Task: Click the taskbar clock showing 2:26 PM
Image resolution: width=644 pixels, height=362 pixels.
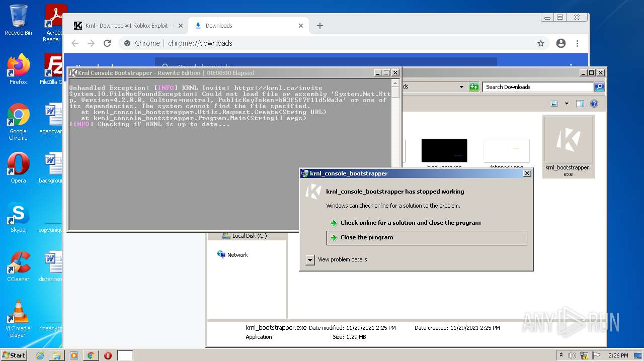Action: [618, 355]
